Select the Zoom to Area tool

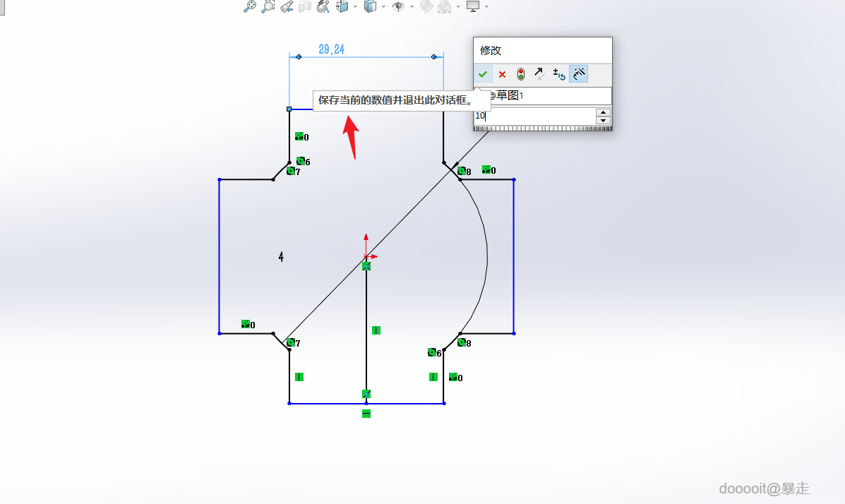268,6
